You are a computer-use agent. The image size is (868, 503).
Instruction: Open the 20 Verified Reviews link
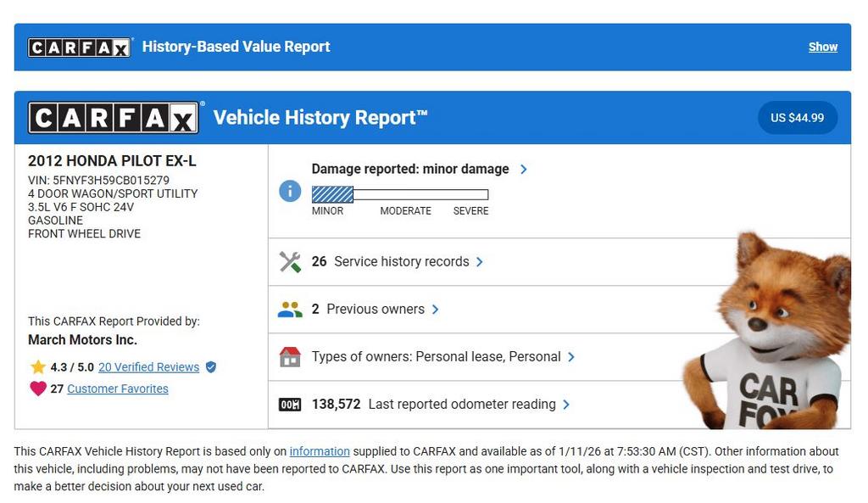click(x=148, y=367)
